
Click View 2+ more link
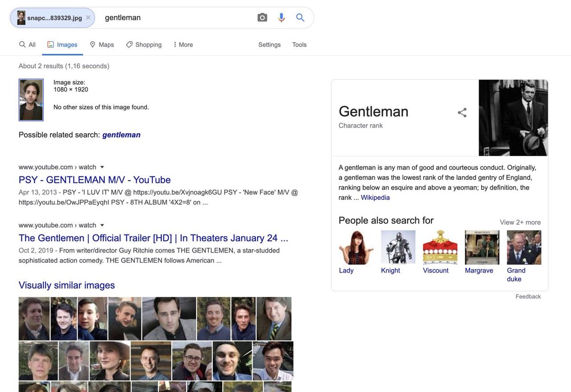[x=520, y=222]
